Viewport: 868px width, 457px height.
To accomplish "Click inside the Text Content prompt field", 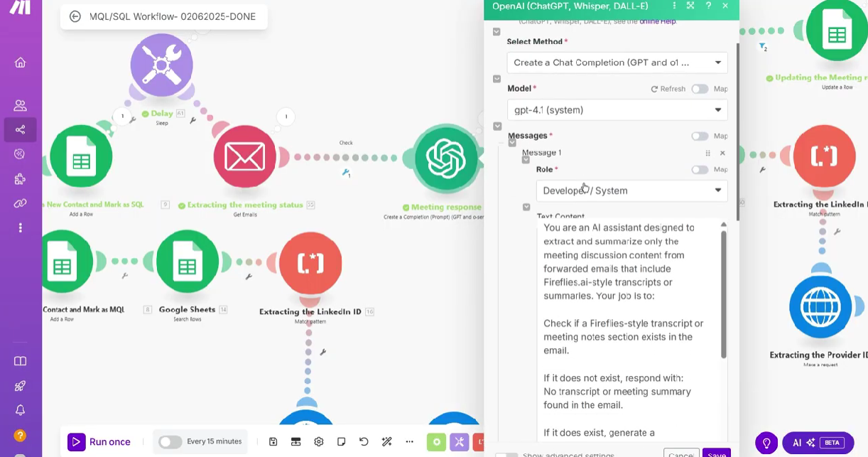I will pyautogui.click(x=627, y=330).
